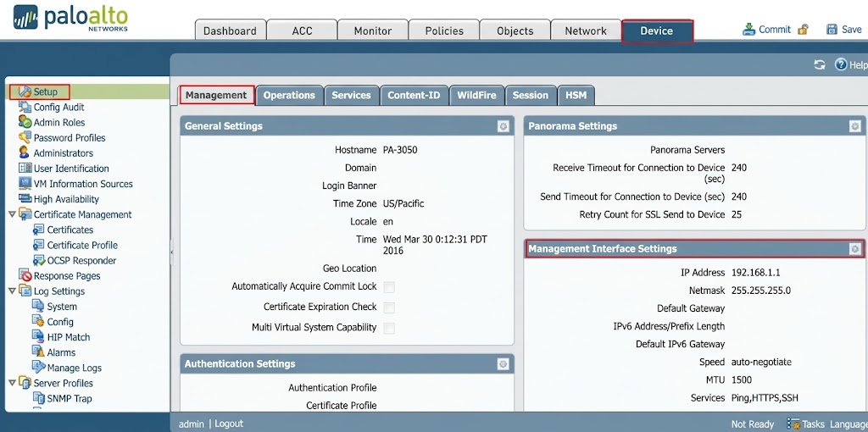The height and width of the screenshot is (432, 868).
Task: Click the High Availability icon
Action: pyautogui.click(x=25, y=199)
